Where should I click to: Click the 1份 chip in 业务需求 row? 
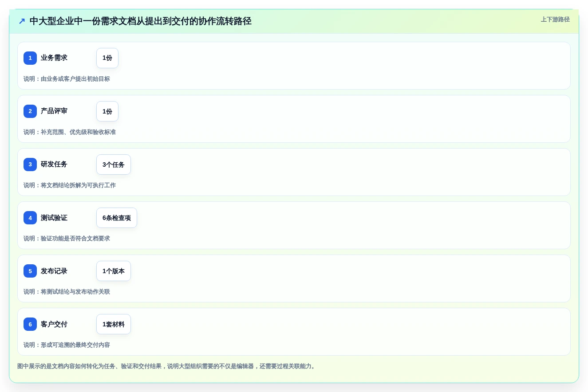pos(107,58)
